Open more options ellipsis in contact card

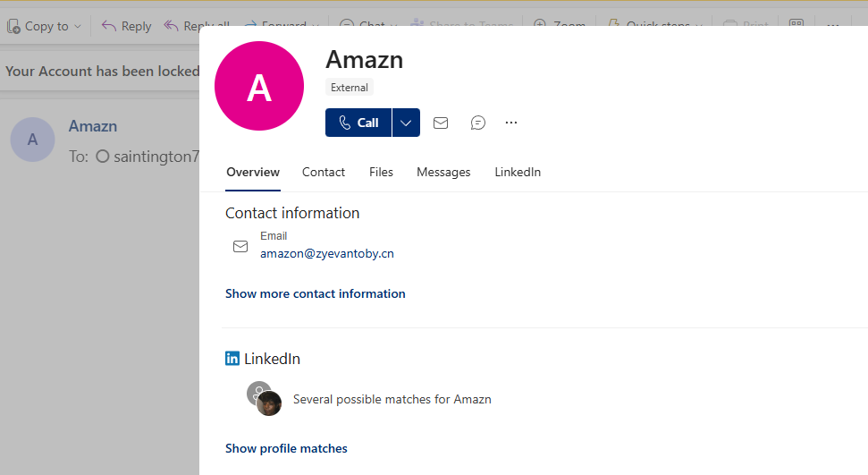pos(511,123)
